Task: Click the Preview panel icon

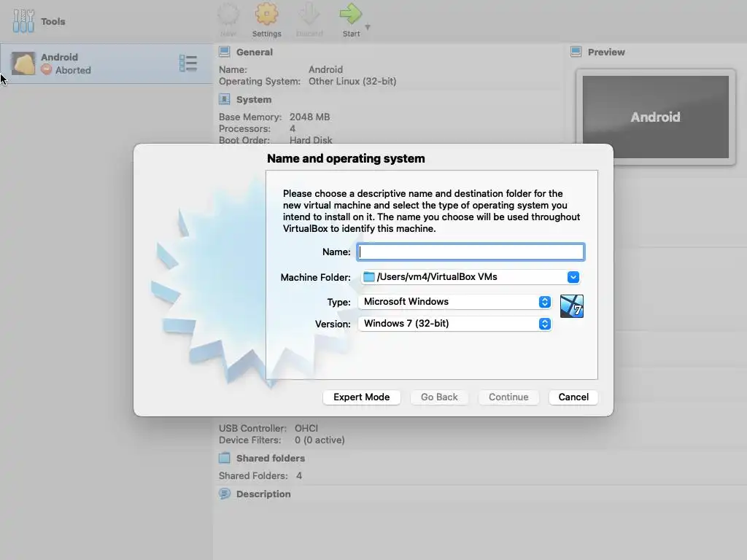Action: (x=576, y=52)
